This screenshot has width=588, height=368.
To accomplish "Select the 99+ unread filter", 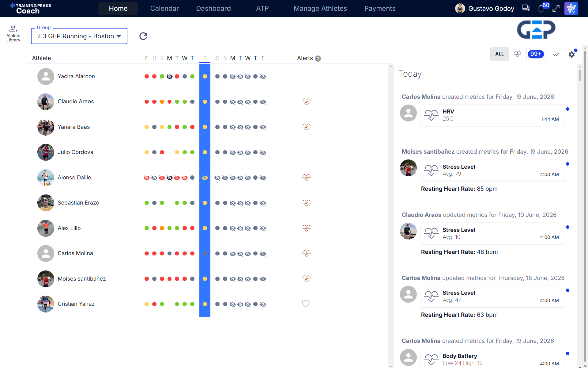I will click(x=536, y=54).
